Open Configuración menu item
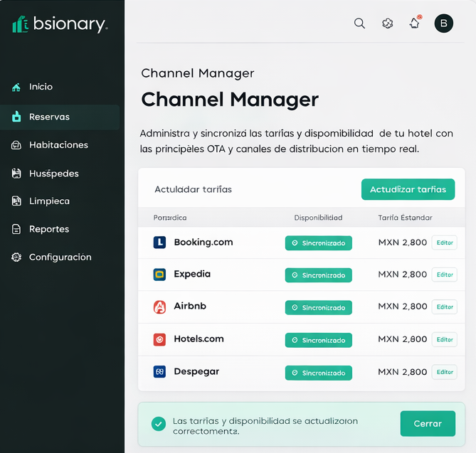The height and width of the screenshot is (453, 476). click(60, 257)
